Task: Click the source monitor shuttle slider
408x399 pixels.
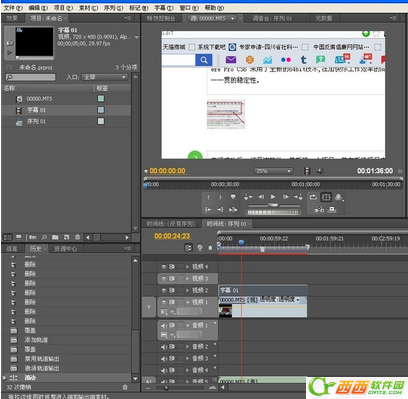Action: 273,205
